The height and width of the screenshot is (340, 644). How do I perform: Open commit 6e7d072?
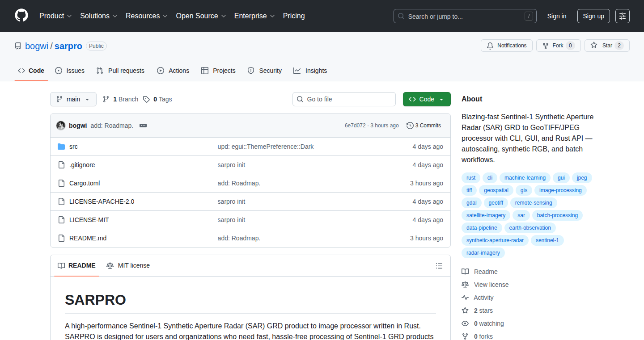355,126
